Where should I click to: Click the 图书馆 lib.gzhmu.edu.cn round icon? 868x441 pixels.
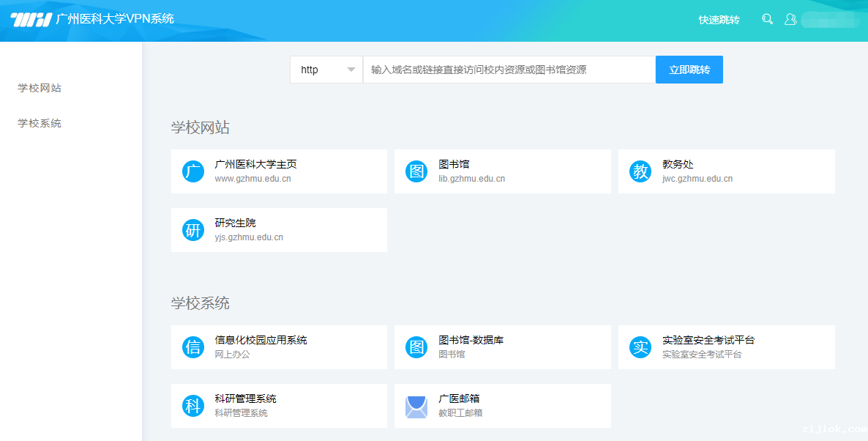pyautogui.click(x=416, y=171)
